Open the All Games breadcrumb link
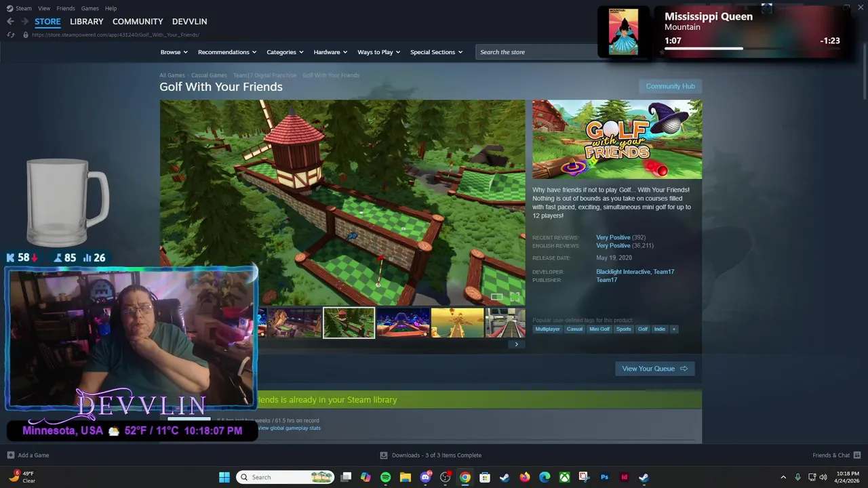The height and width of the screenshot is (488, 868). [x=172, y=75]
